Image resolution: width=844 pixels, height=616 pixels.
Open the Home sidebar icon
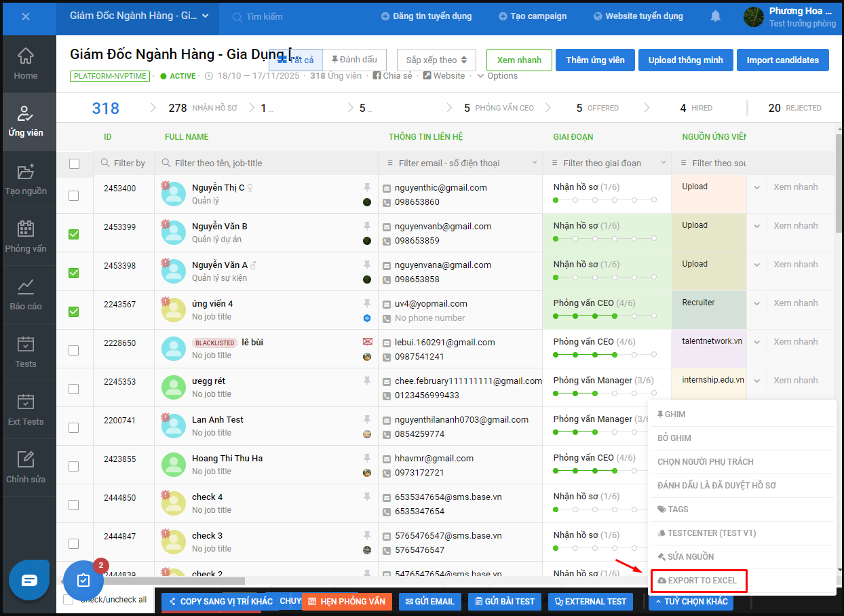[x=26, y=64]
